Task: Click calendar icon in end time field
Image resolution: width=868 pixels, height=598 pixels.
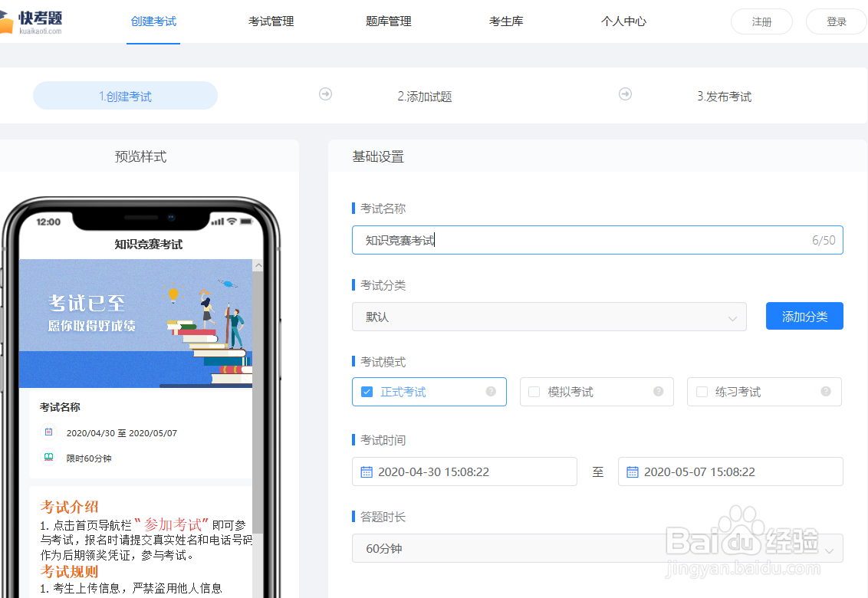Action: pyautogui.click(x=632, y=472)
